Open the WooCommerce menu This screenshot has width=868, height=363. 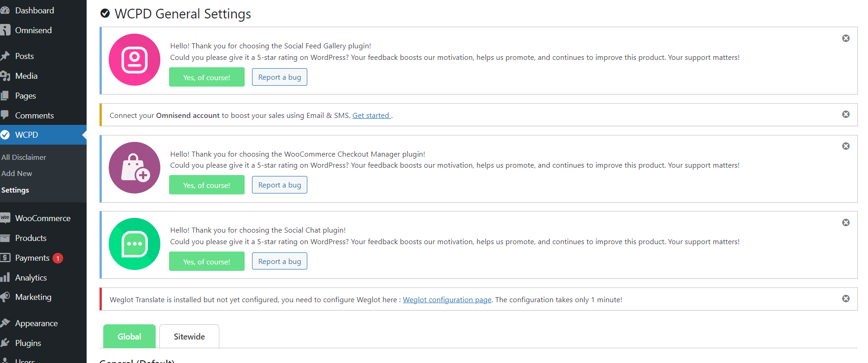[43, 218]
